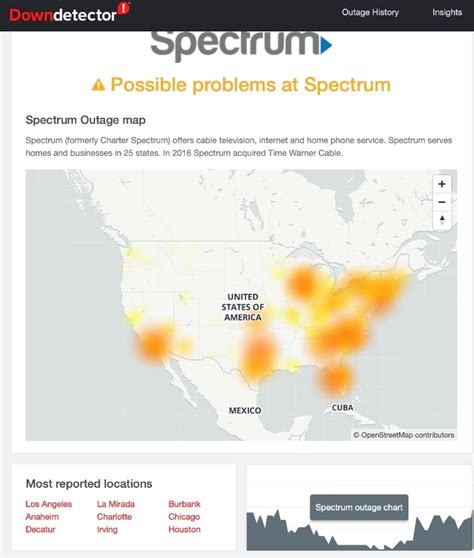The width and height of the screenshot is (474, 558).
Task: Open the Insights menu item
Action: click(447, 12)
